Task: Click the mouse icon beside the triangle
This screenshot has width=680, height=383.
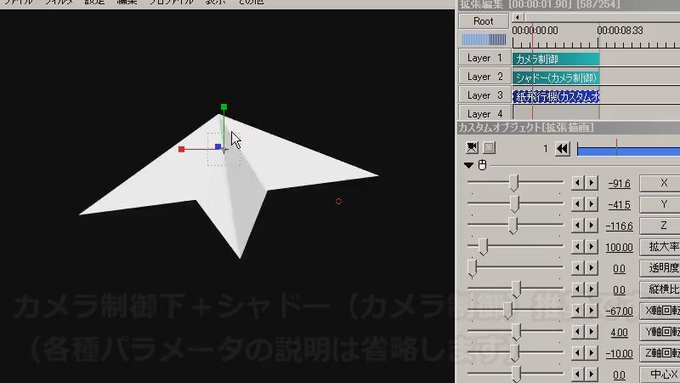Action: (482, 165)
